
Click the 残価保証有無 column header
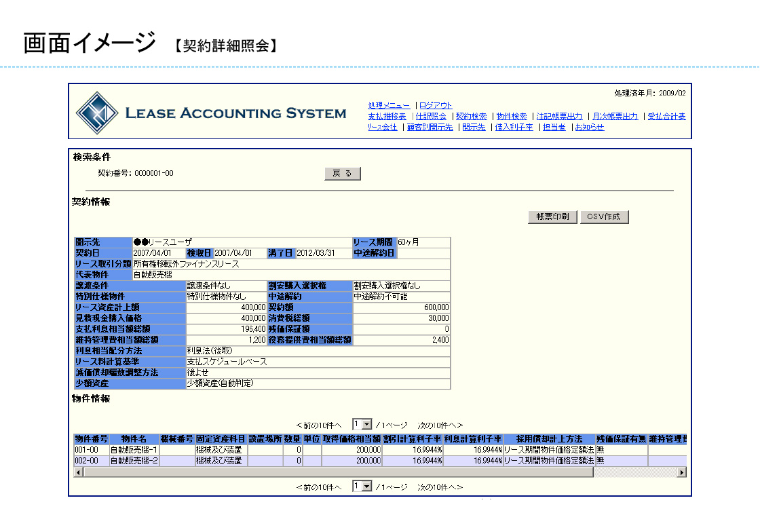(622, 439)
